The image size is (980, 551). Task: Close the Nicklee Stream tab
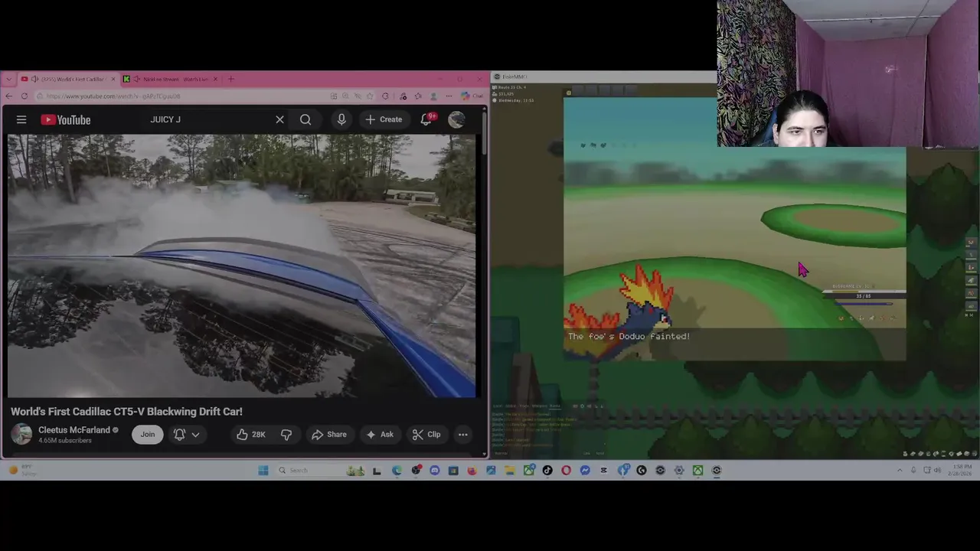coord(215,79)
